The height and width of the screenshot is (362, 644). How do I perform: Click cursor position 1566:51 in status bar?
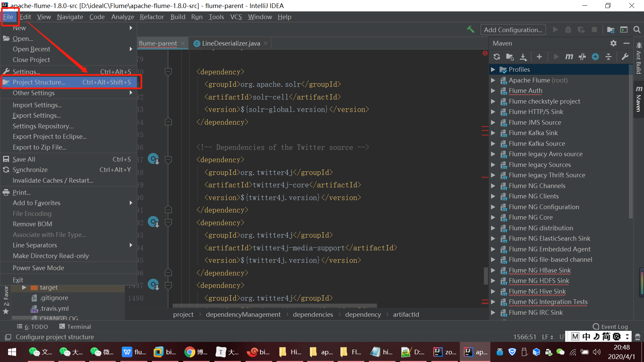pyautogui.click(x=525, y=337)
